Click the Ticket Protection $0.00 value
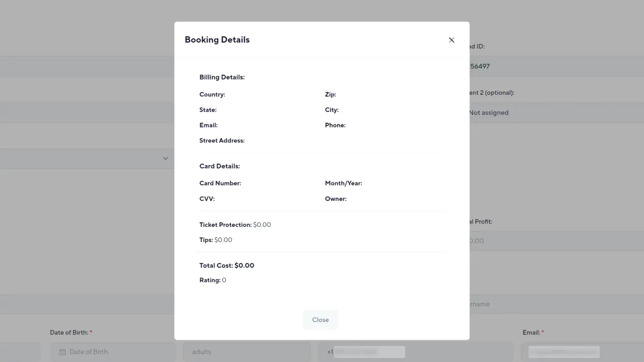The image size is (644, 362). pos(262,225)
